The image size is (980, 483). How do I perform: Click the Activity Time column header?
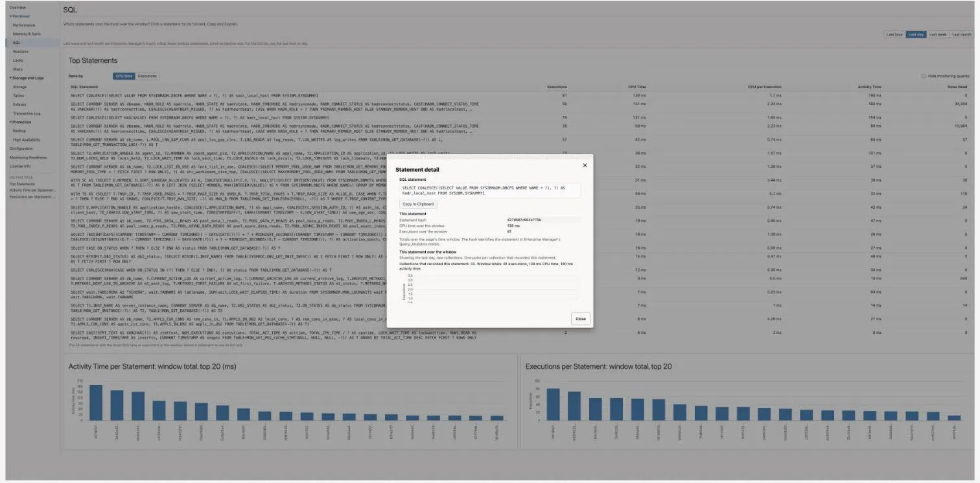[869, 86]
